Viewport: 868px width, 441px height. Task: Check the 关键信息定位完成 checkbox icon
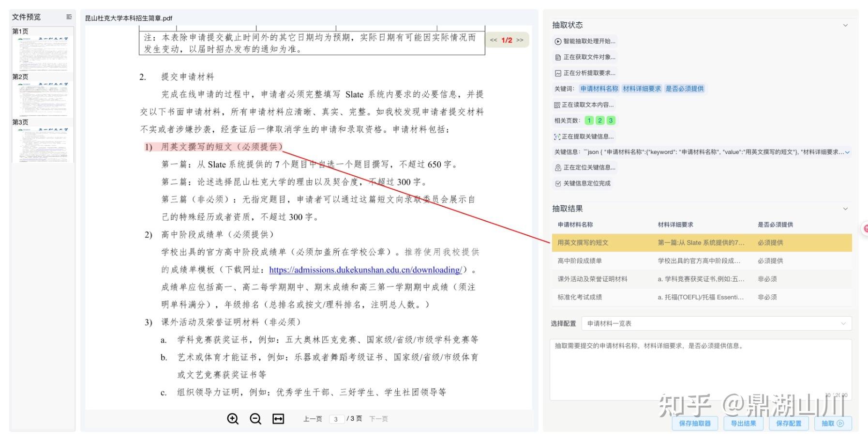coord(557,183)
